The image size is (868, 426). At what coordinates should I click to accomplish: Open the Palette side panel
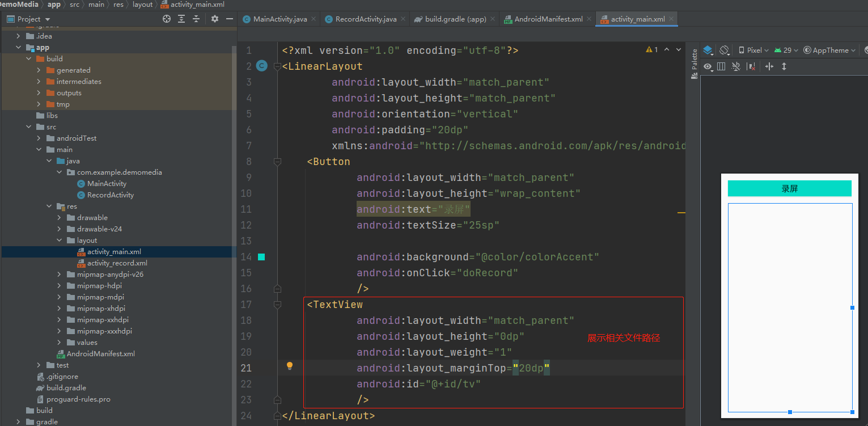pyautogui.click(x=694, y=64)
